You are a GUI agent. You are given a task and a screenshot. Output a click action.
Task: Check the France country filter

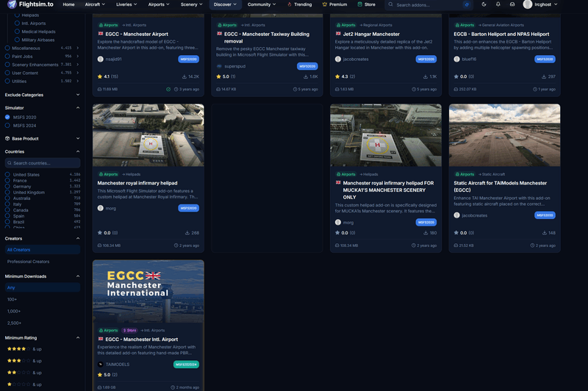tap(7, 181)
